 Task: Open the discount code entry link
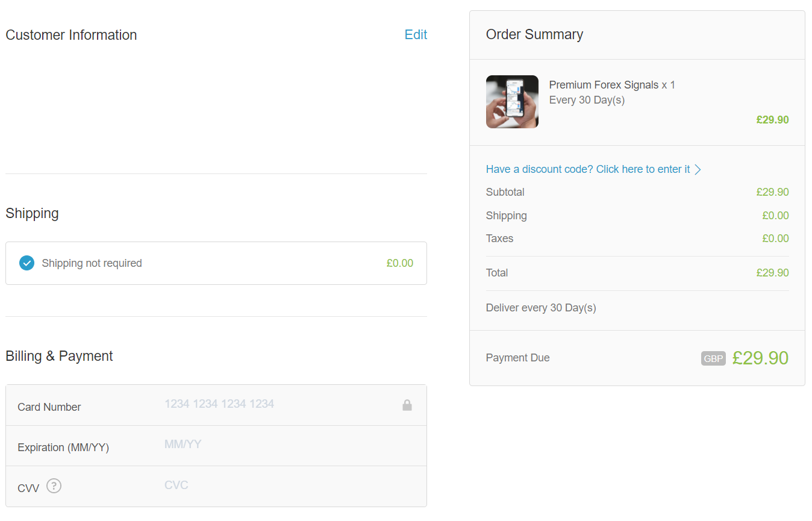(x=588, y=169)
